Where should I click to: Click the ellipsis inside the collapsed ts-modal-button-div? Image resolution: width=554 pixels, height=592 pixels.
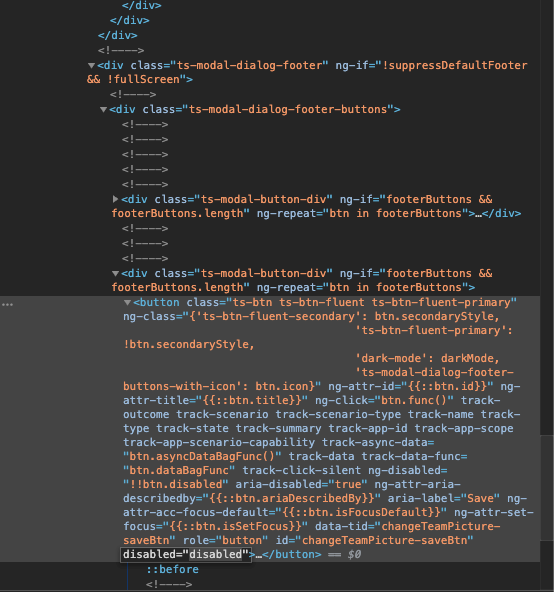(x=478, y=214)
